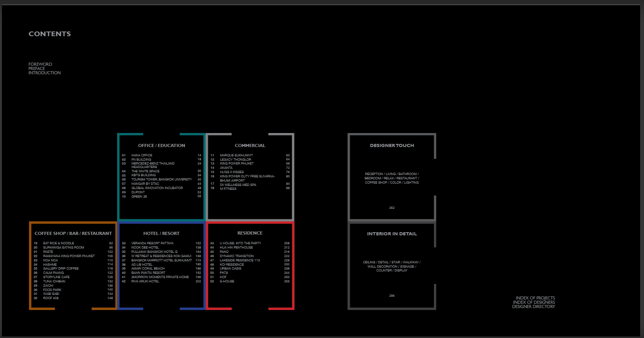The image size is (644, 338).
Task: Select THE WHITE SPACE entry
Action: coord(146,171)
